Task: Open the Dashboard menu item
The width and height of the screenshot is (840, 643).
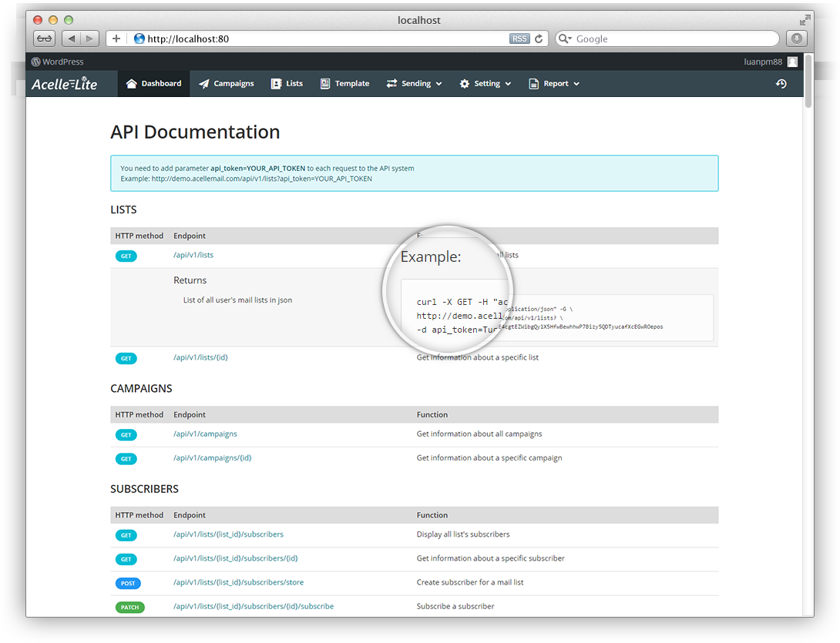Action: click(154, 83)
